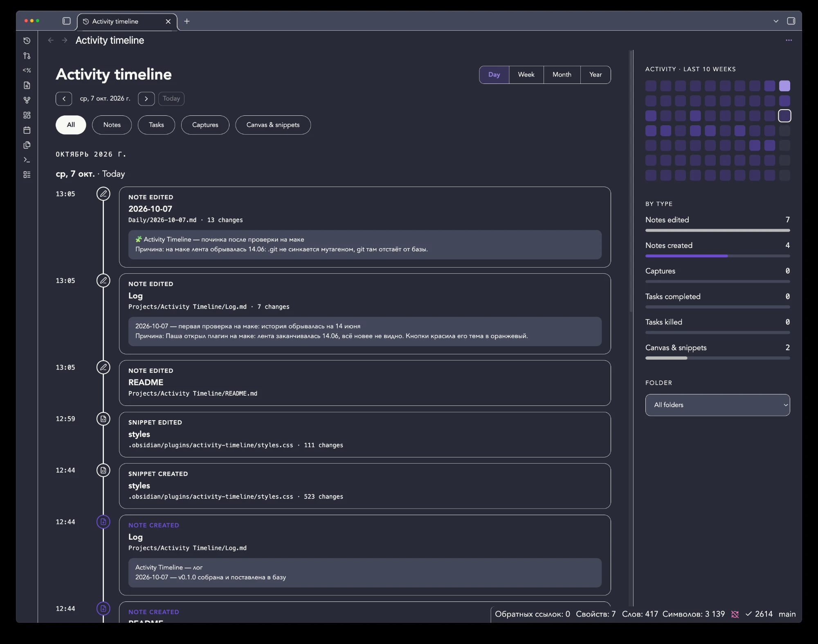Jump to Today
Image resolution: width=818 pixels, height=644 pixels.
pyautogui.click(x=171, y=99)
